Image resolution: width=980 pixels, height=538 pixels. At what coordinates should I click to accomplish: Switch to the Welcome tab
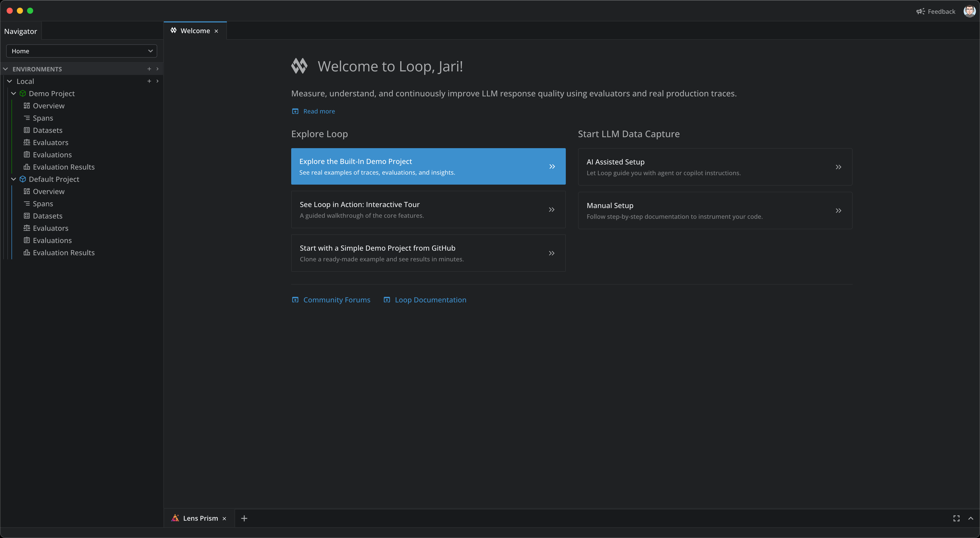coord(195,31)
